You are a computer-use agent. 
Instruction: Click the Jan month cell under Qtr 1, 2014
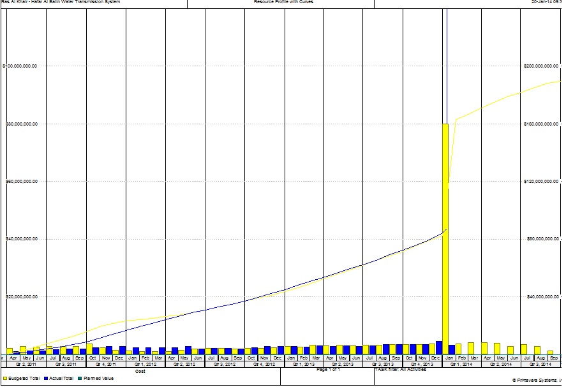pos(449,358)
